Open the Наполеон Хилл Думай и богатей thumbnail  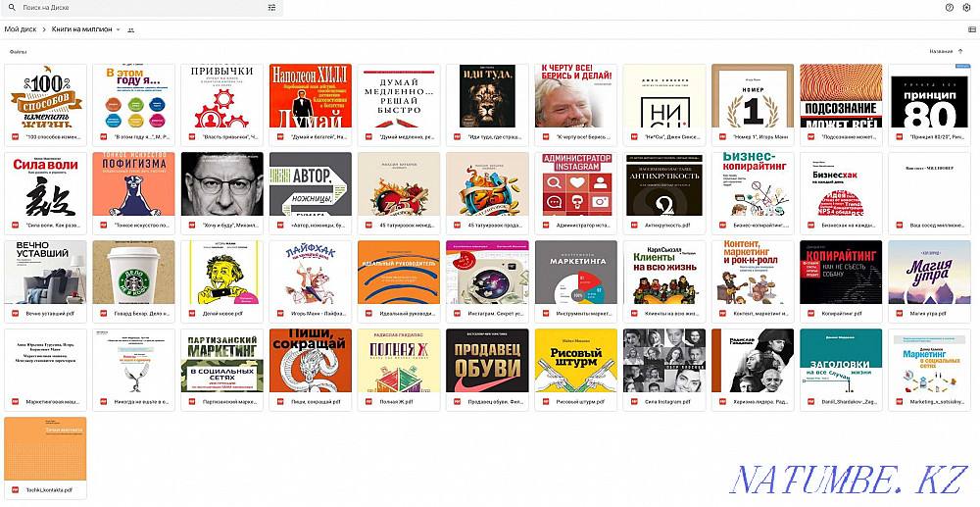pos(311,96)
